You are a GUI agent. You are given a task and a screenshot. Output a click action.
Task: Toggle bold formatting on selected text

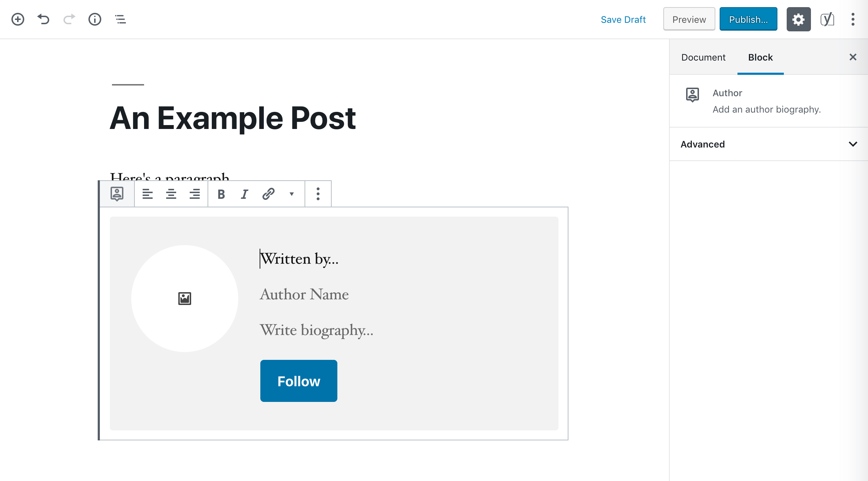point(220,193)
